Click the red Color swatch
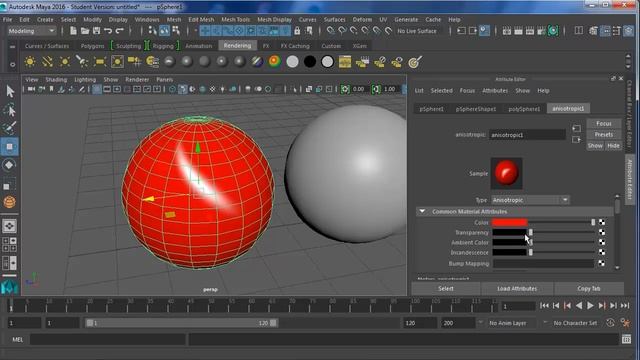This screenshot has width=640, height=360. [x=509, y=222]
